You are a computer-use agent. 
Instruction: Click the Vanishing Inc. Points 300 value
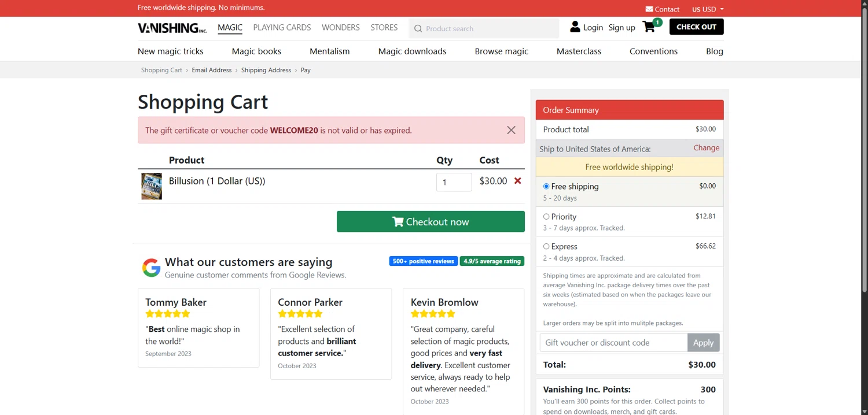click(708, 390)
